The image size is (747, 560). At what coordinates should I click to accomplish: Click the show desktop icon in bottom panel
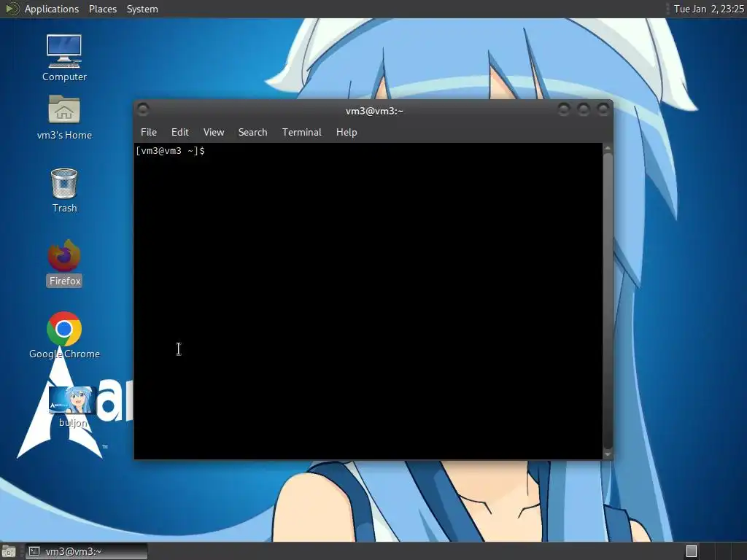click(9, 551)
